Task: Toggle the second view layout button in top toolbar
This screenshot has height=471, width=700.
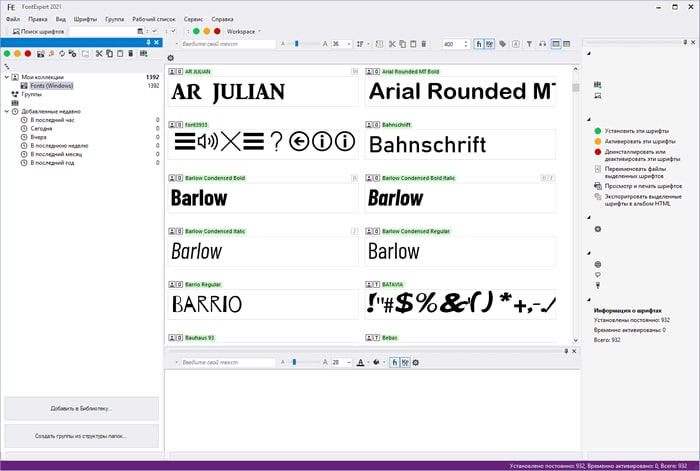Action: tap(567, 44)
